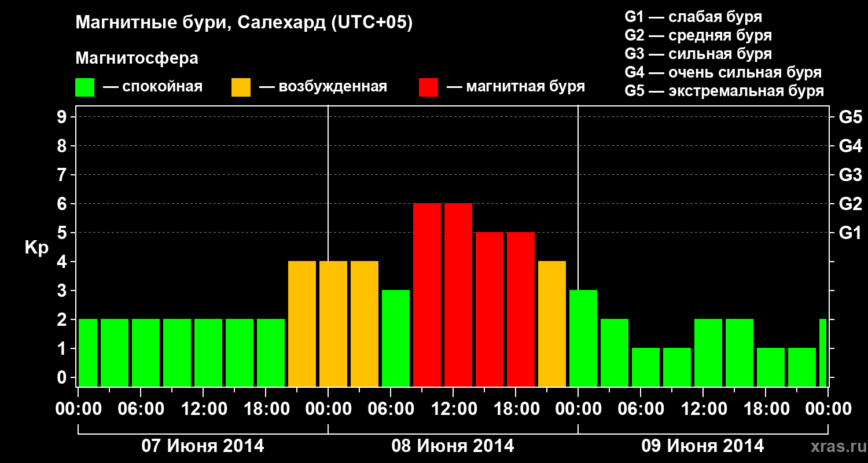
Task: Click the green 'спокойная' legend swatch
Action: click(84, 87)
